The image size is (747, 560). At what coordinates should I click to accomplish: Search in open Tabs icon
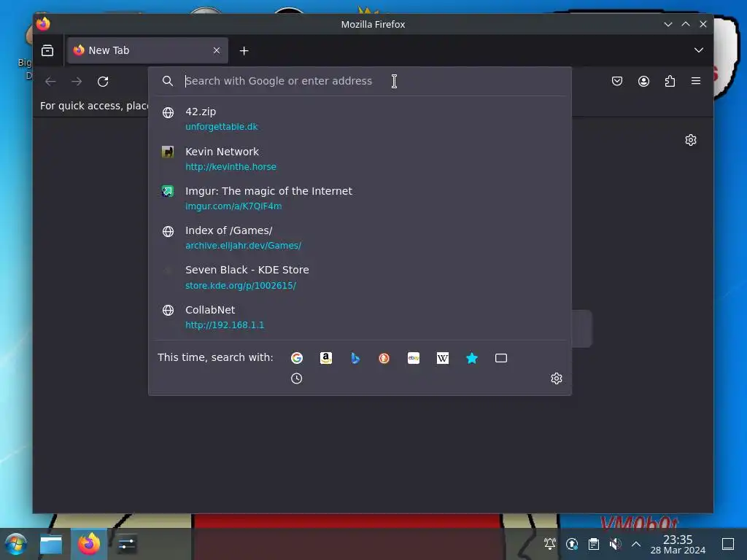[500, 358]
